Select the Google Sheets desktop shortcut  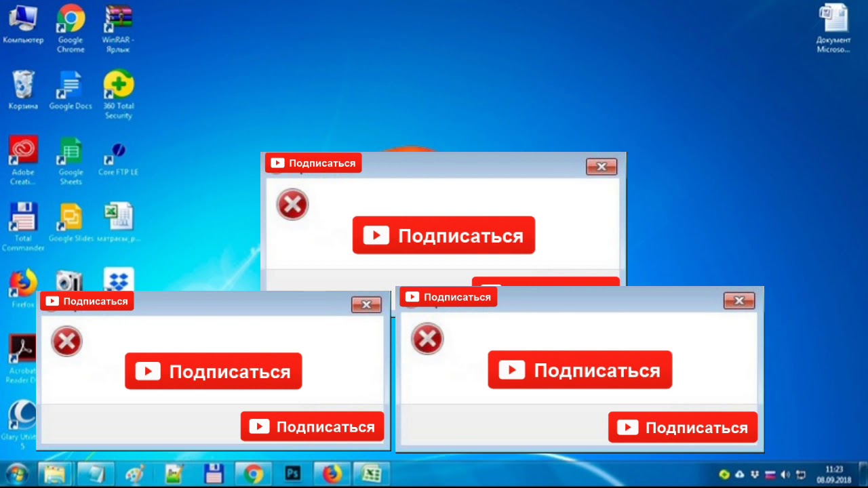(x=71, y=160)
